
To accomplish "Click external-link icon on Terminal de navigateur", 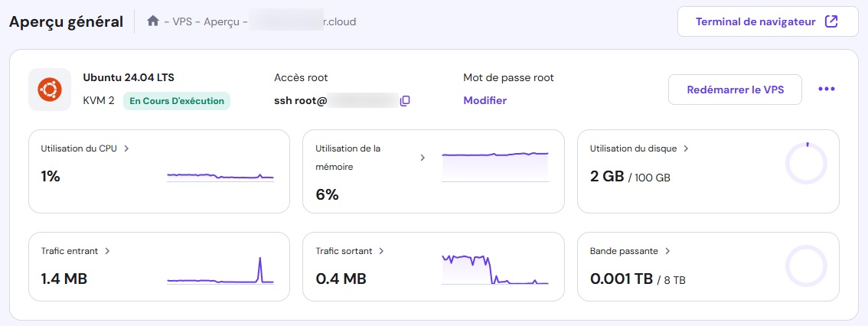I will tap(831, 21).
